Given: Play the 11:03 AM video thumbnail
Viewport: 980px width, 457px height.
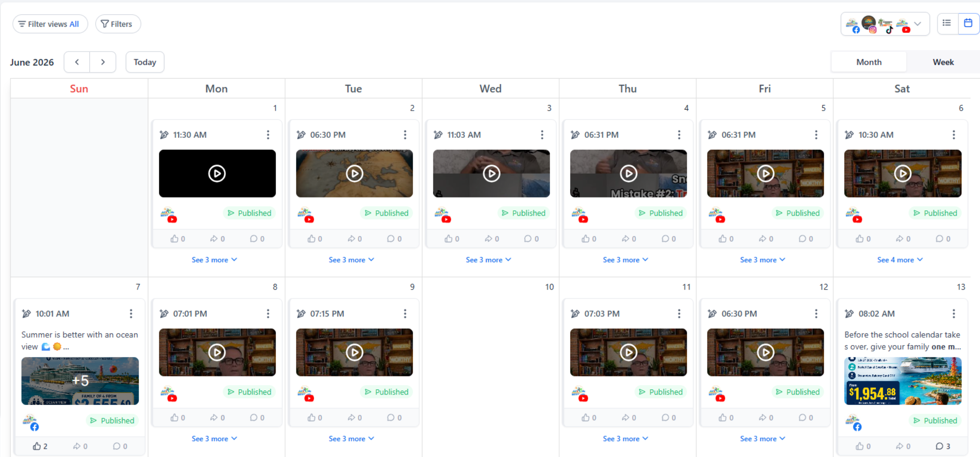Looking at the screenshot, I should click(x=491, y=174).
